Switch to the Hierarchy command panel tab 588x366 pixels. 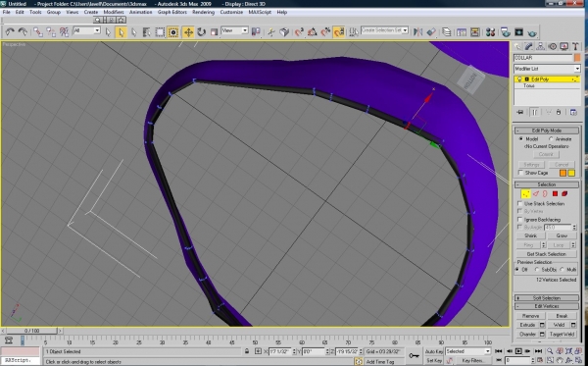540,46
